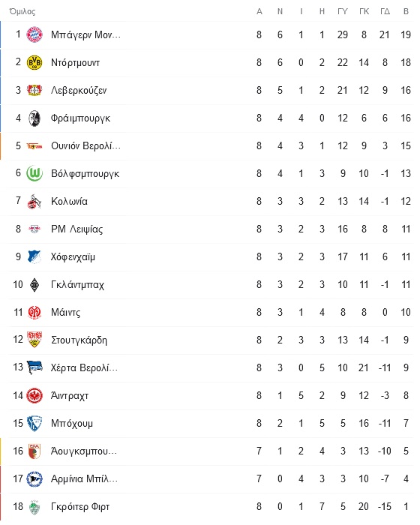Click the Bochum club crest
This screenshot has height=525, width=420.
[34, 423]
